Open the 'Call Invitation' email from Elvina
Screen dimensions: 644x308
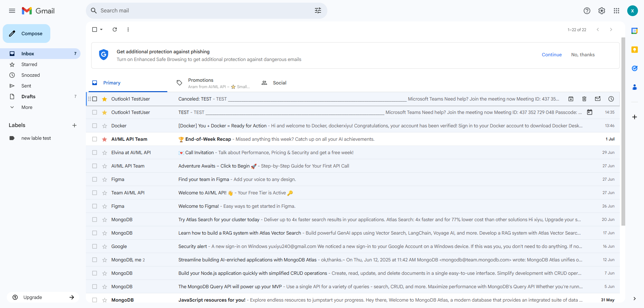coord(353,152)
